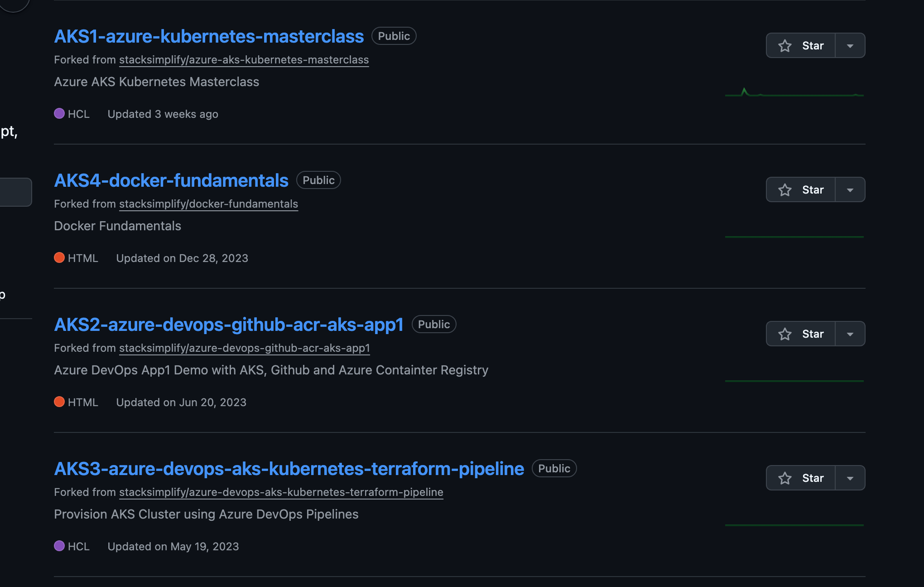Click 'Updated 3 weeks ago' timestamp
The width and height of the screenshot is (924, 587).
[x=163, y=114]
